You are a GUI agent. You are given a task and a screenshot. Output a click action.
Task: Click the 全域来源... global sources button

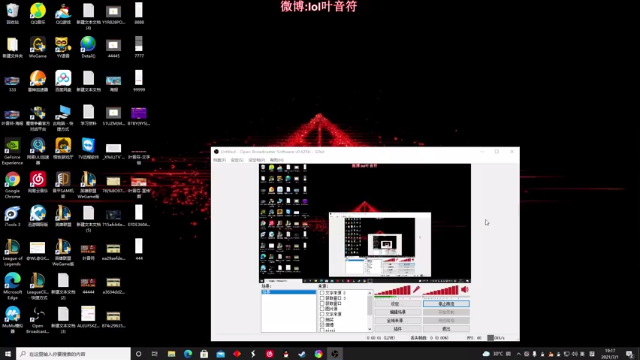tap(398, 320)
